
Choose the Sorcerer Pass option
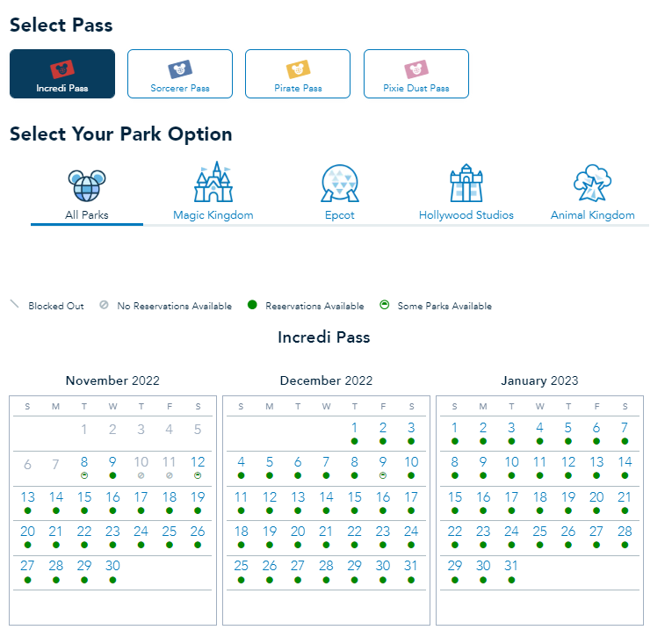point(180,74)
